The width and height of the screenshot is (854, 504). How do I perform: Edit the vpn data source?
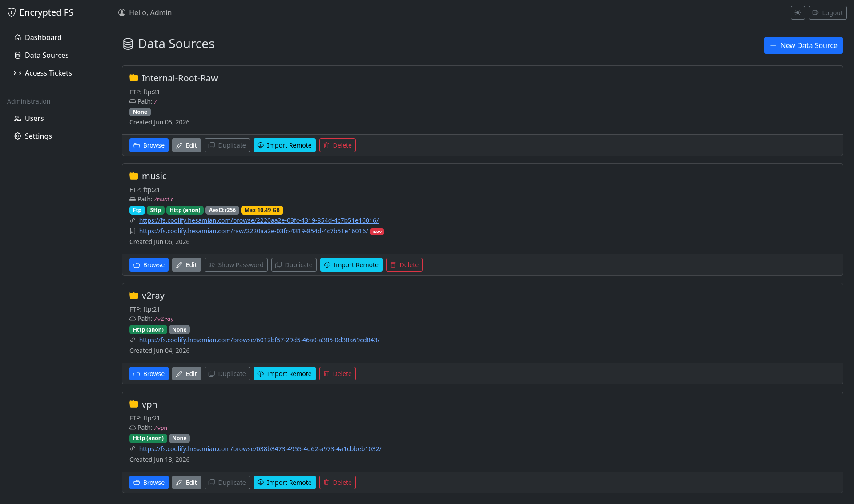pyautogui.click(x=186, y=483)
